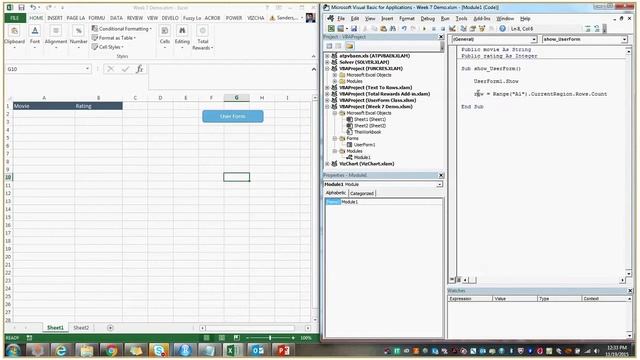The height and width of the screenshot is (360, 640).
Task: Open the Clipboard group icon
Action: (14, 31)
